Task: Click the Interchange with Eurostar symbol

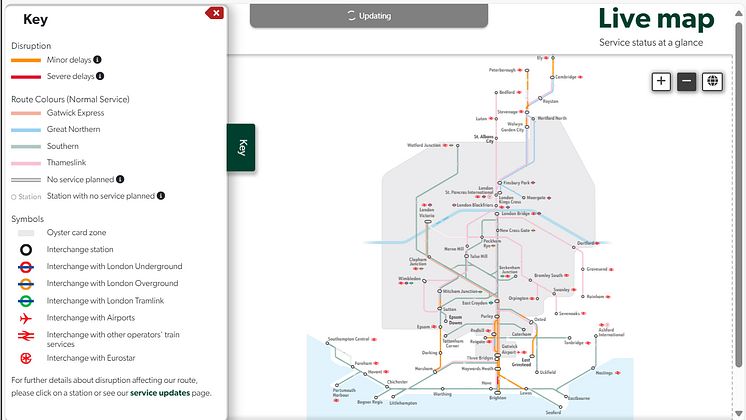Action: pos(27,357)
